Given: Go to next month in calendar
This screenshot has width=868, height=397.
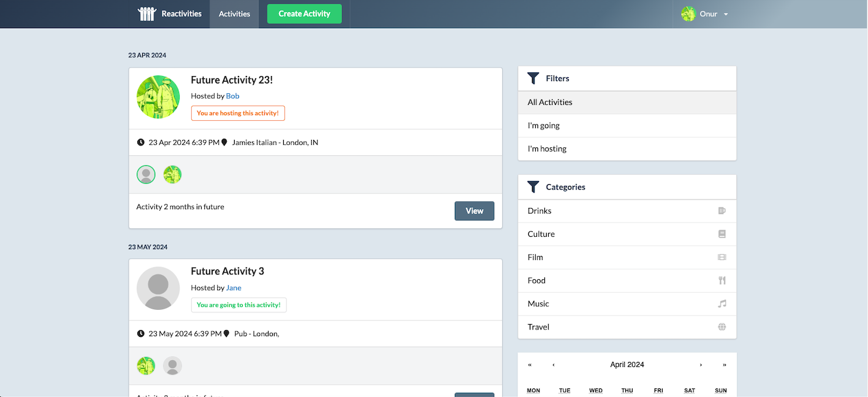Looking at the screenshot, I should tap(701, 365).
